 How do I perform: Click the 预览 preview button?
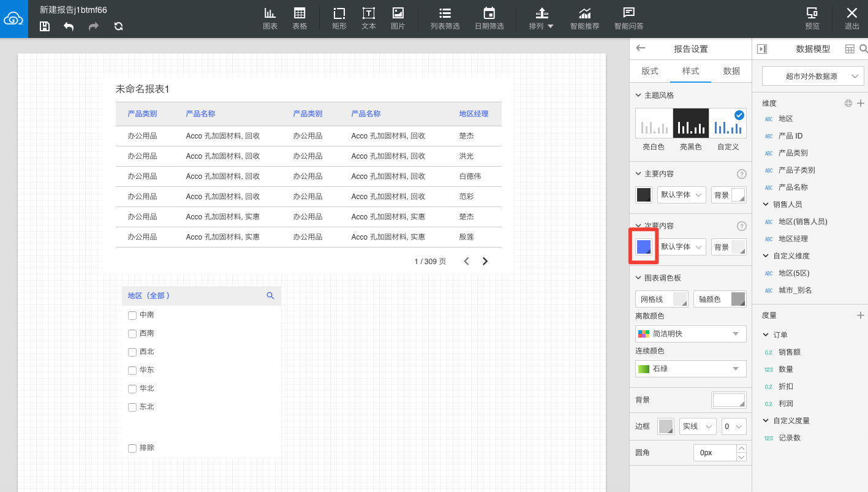[x=812, y=18]
